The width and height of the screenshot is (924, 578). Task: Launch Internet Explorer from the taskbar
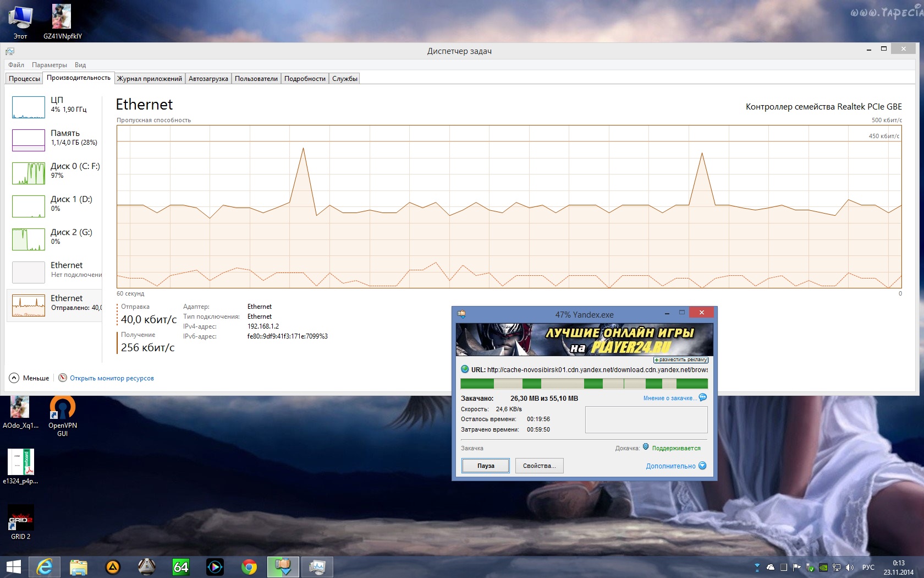click(x=44, y=566)
